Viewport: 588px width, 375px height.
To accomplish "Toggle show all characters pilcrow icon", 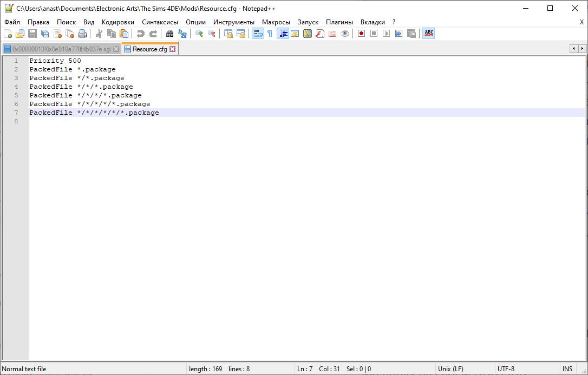I will tap(270, 34).
